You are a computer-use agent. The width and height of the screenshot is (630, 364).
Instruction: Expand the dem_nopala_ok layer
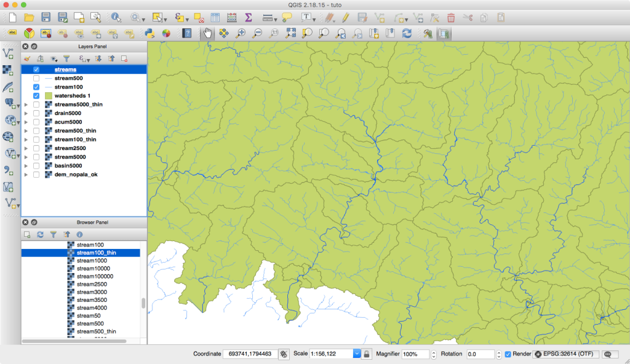coord(26,175)
